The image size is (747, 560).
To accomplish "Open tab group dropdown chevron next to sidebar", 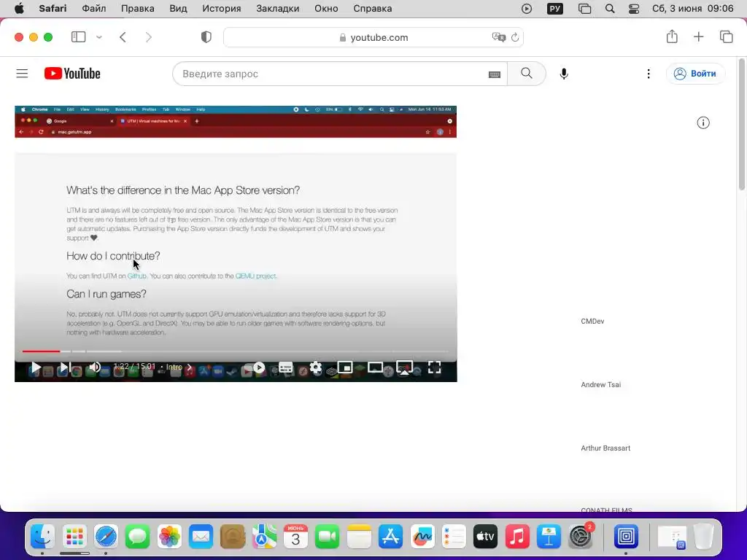I will [x=99, y=37].
